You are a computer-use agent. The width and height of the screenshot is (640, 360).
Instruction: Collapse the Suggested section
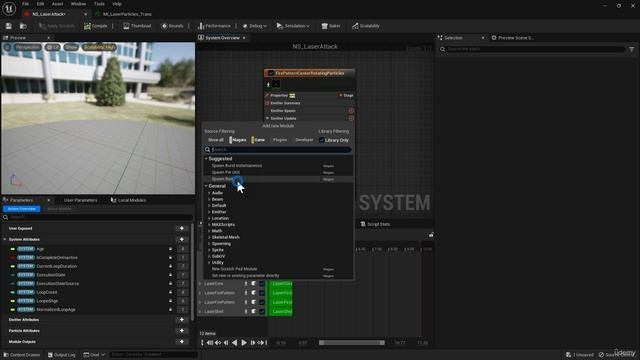pos(207,159)
